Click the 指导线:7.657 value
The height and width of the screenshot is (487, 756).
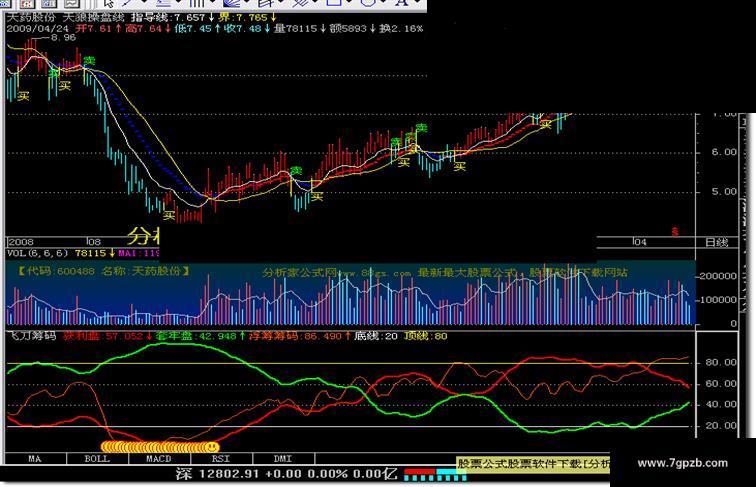pos(168,17)
